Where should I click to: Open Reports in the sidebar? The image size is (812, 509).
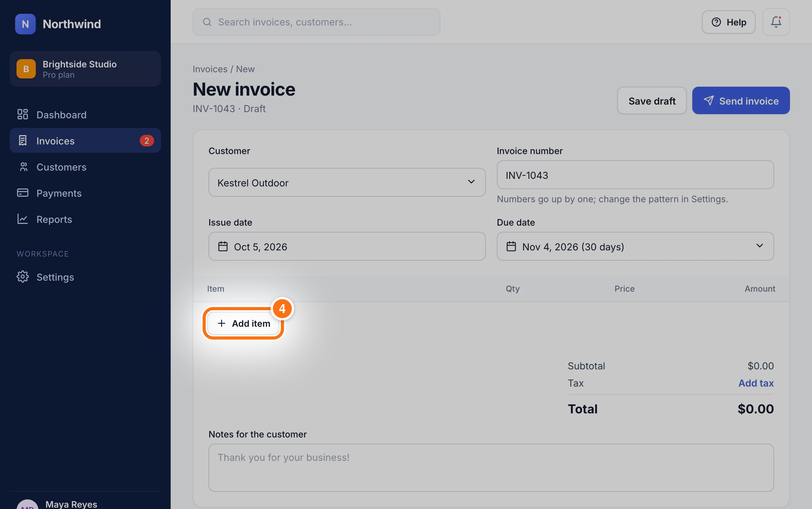point(85,219)
